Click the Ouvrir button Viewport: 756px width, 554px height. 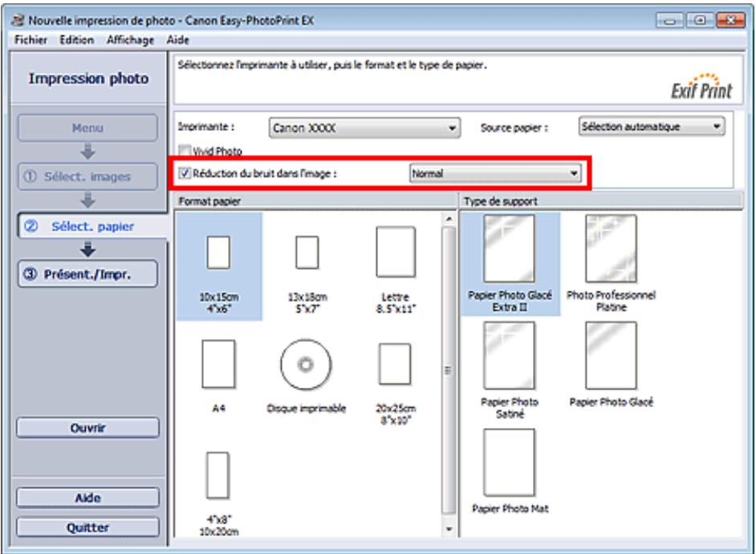coord(87,428)
